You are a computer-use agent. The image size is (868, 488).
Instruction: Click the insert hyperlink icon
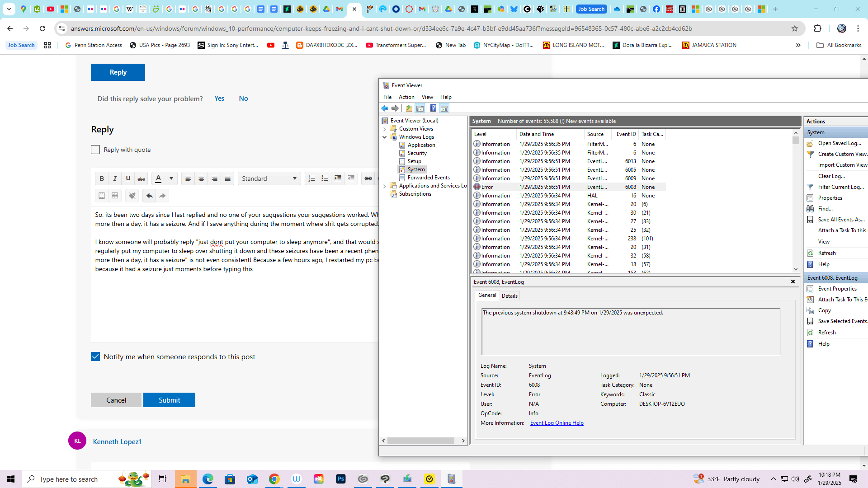pyautogui.click(x=368, y=178)
